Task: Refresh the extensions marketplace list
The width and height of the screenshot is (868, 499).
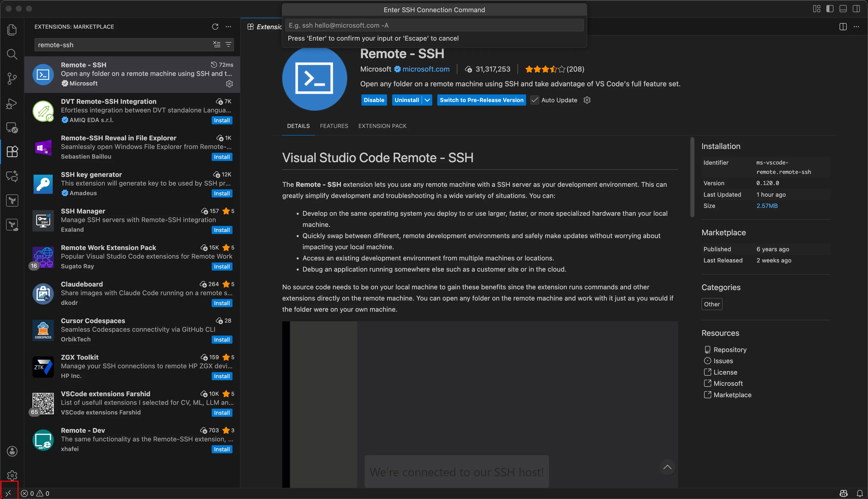Action: 215,27
